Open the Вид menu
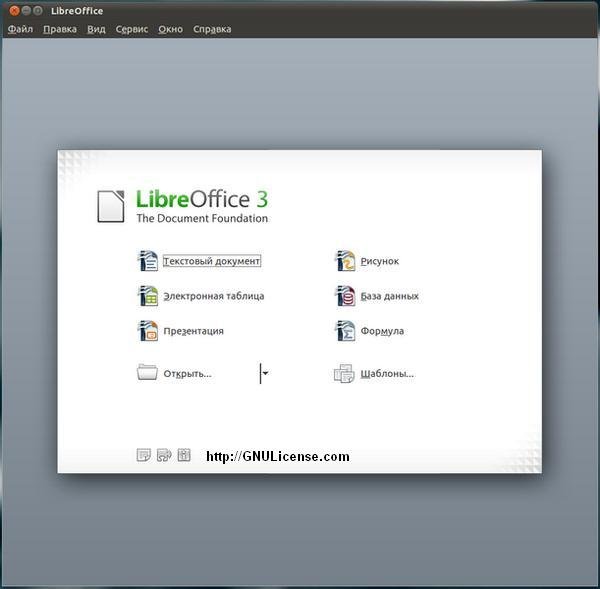 tap(96, 29)
